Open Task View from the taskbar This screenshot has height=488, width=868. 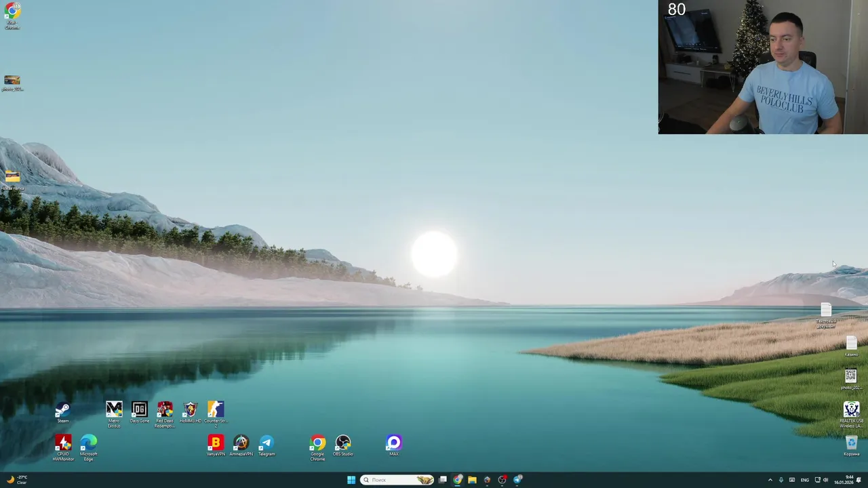coord(443,480)
